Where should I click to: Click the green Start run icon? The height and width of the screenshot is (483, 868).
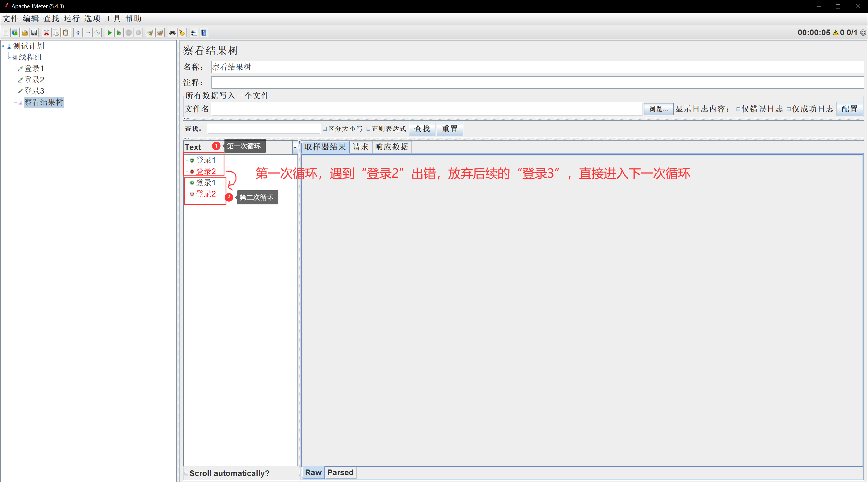[x=109, y=33]
